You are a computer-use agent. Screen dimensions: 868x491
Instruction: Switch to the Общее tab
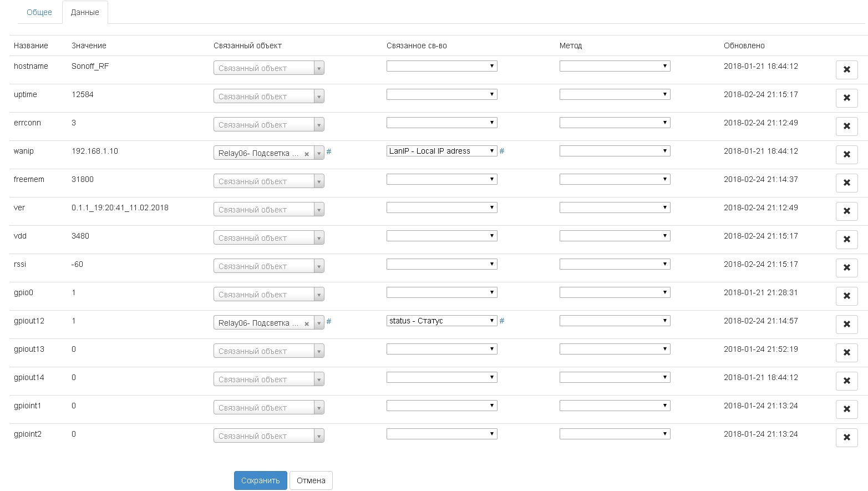[x=39, y=12]
